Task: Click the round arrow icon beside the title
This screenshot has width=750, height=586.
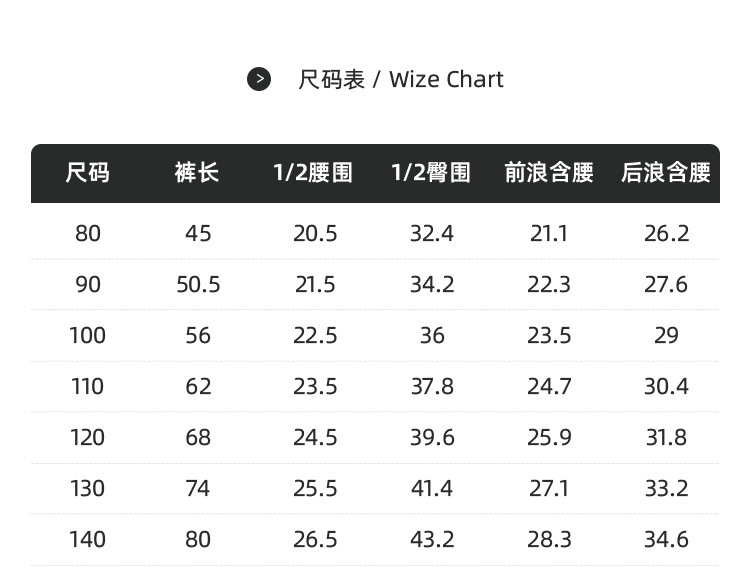Action: pos(259,79)
